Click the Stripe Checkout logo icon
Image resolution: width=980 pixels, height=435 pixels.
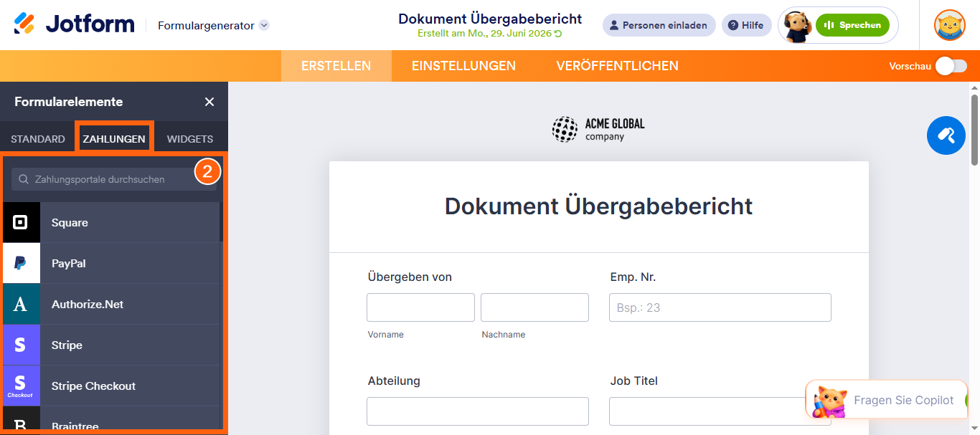click(20, 386)
